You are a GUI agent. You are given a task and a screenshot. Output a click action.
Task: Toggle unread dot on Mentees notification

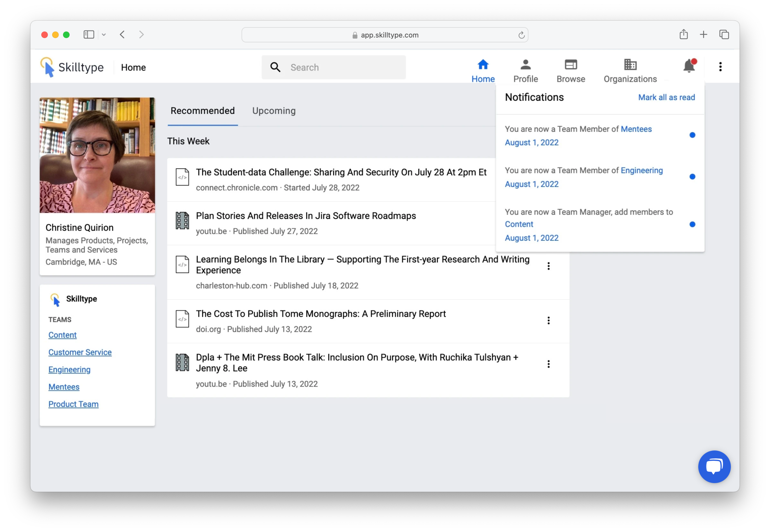coord(692,135)
